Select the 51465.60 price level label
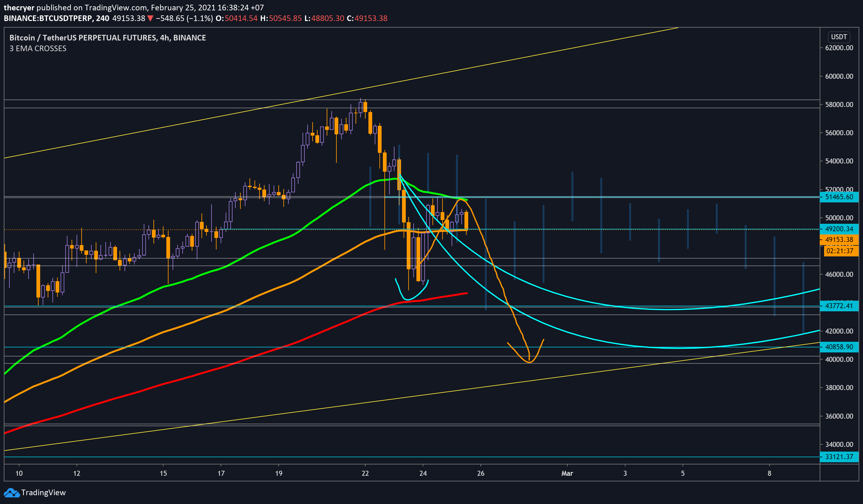 click(x=839, y=197)
